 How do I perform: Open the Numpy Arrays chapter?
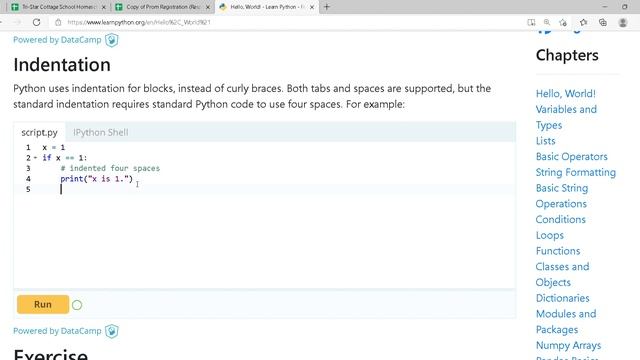568,345
